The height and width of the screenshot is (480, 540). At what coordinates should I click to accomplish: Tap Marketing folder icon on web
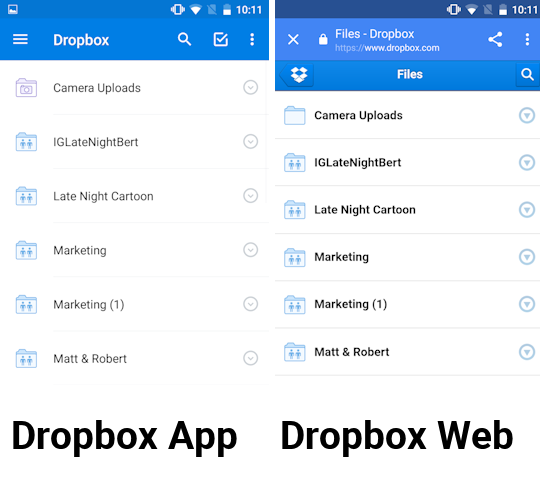click(294, 257)
